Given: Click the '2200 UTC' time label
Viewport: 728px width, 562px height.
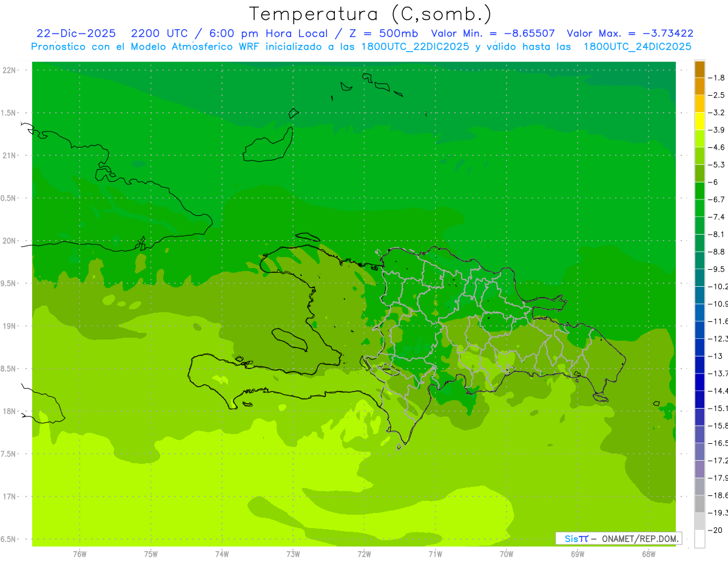Looking at the screenshot, I should (x=160, y=33).
